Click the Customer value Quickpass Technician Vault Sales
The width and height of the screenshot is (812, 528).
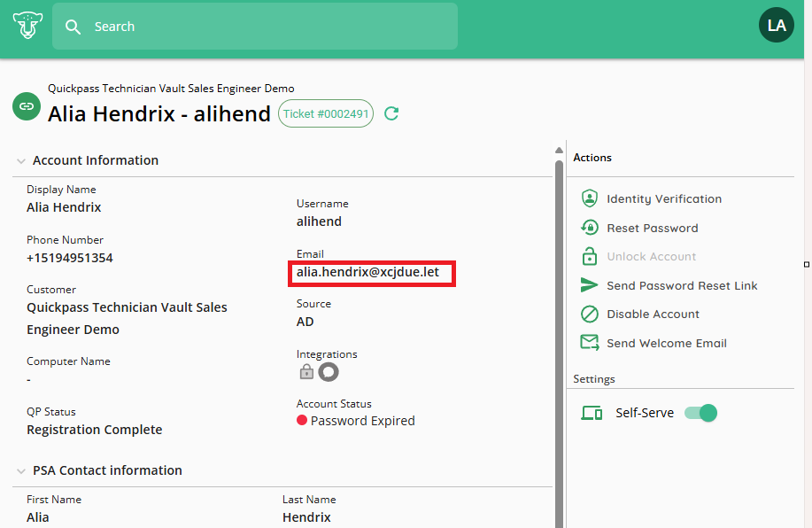tap(127, 307)
